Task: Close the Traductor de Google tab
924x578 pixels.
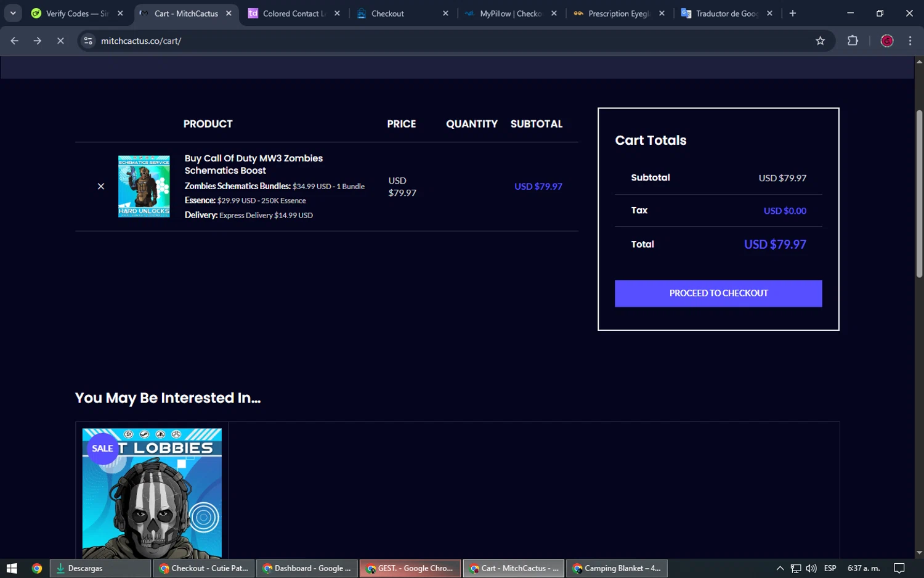Action: tap(769, 14)
